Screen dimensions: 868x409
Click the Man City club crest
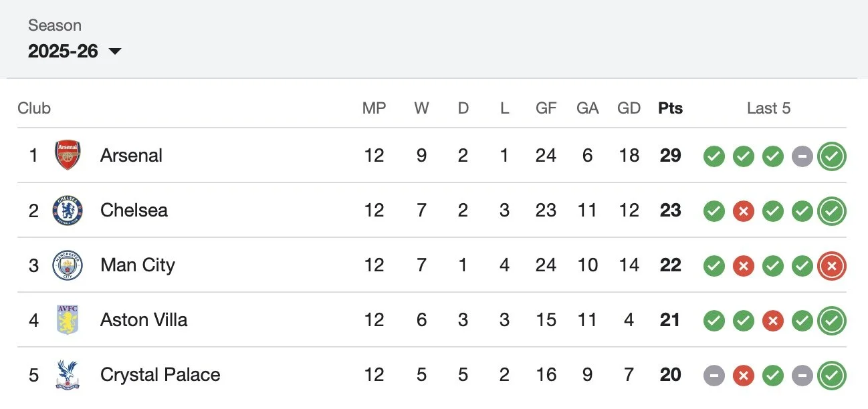[68, 265]
